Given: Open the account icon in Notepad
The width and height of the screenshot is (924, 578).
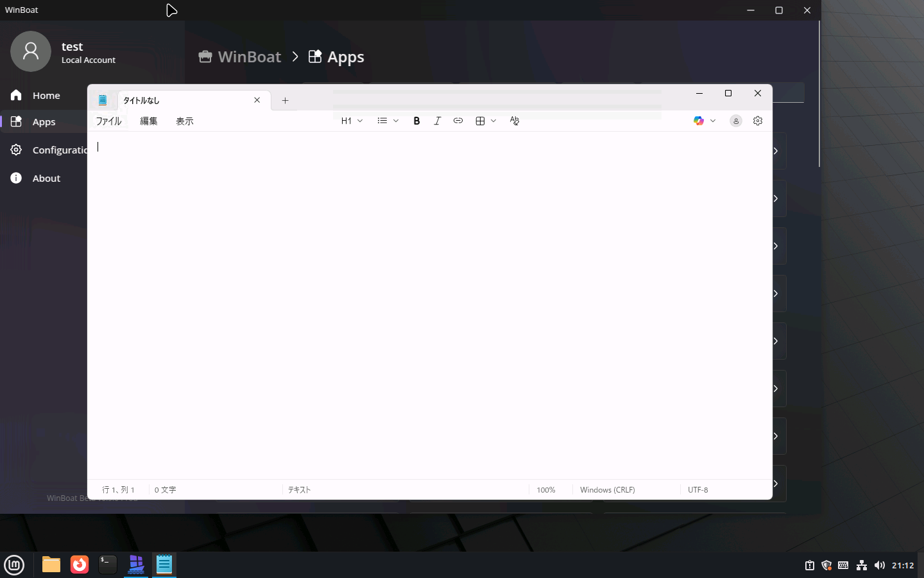Looking at the screenshot, I should click(735, 121).
